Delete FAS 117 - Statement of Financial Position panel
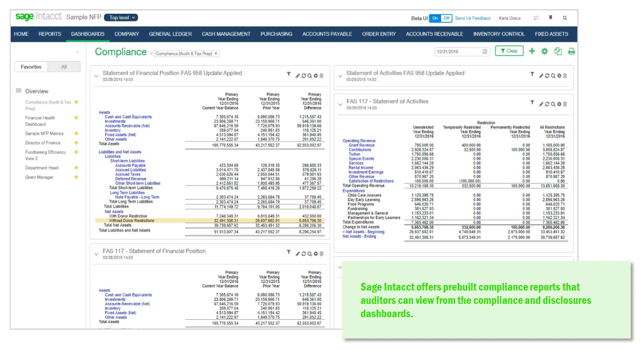The height and width of the screenshot is (350, 644). click(x=322, y=254)
